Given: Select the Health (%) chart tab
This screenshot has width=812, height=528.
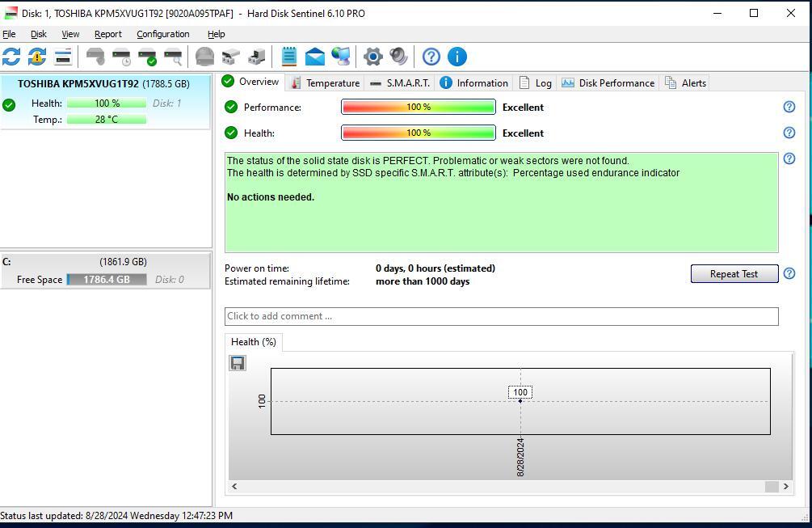Looking at the screenshot, I should (253, 342).
